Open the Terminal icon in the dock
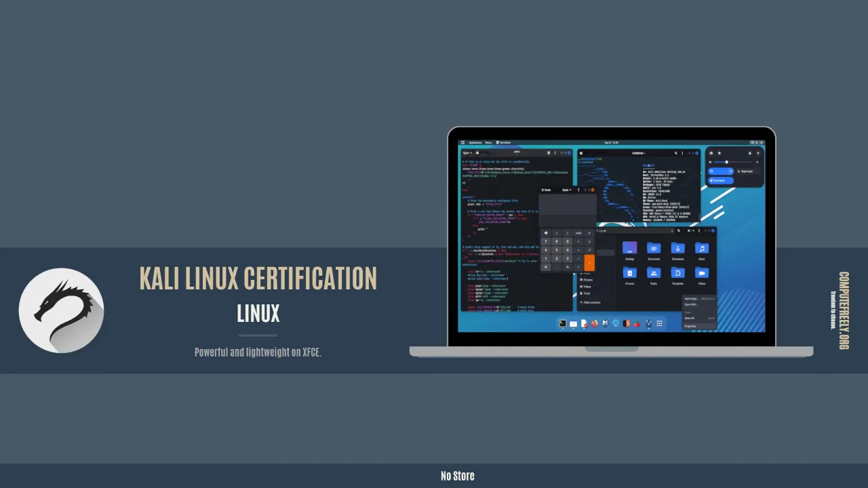The width and height of the screenshot is (868, 488). [x=563, y=323]
